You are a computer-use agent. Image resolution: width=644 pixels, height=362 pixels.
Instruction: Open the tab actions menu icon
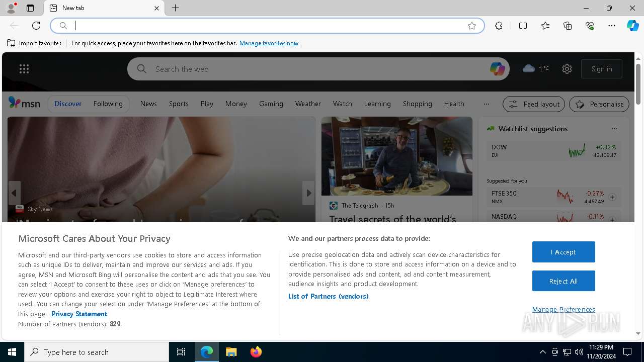30,8
